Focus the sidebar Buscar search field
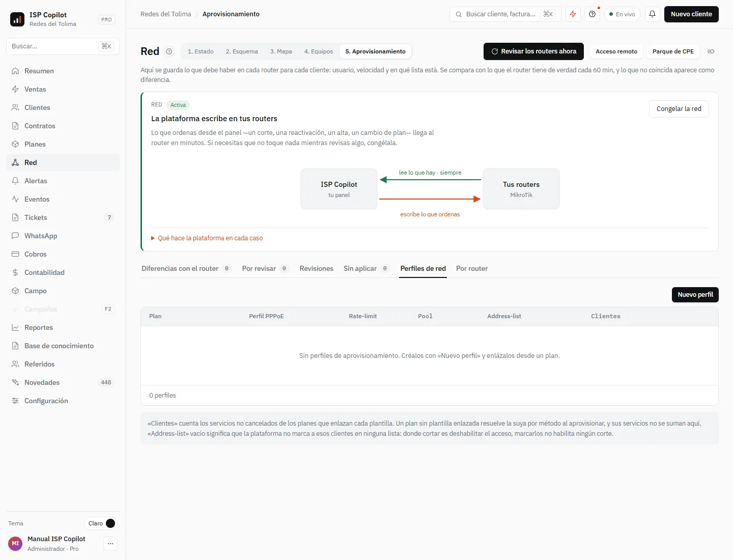 click(x=63, y=46)
